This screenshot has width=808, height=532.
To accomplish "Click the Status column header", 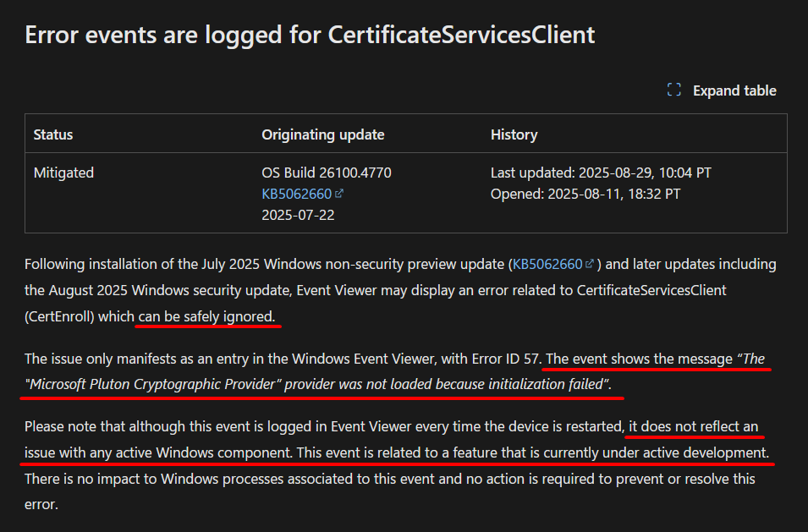I will tap(53, 134).
